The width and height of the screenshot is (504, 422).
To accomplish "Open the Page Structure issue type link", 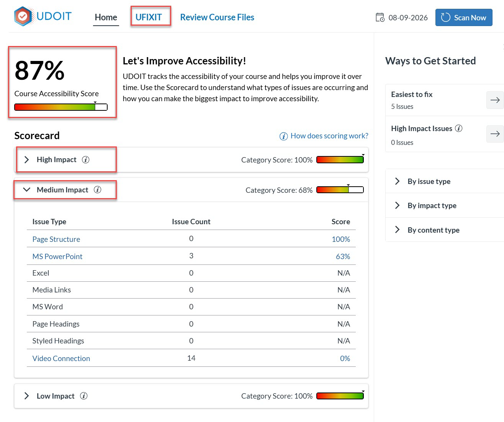I will [56, 239].
